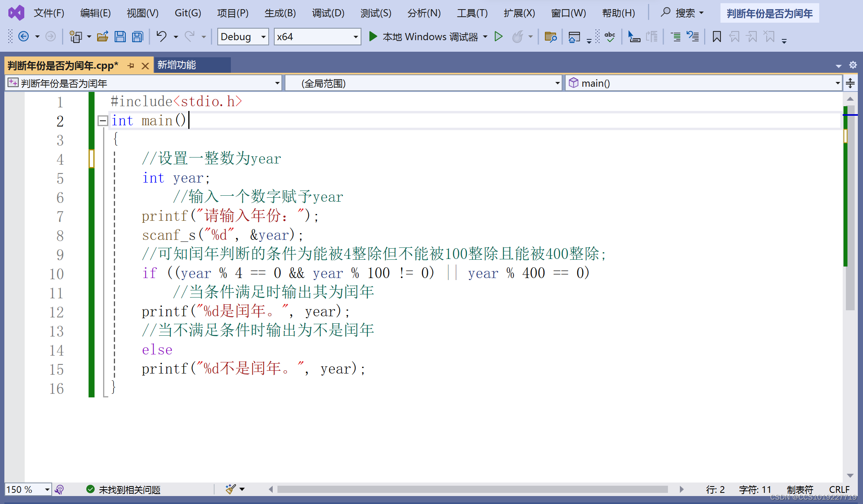Open the x64 platform dropdown
This screenshot has height=504, width=863.
[317, 37]
